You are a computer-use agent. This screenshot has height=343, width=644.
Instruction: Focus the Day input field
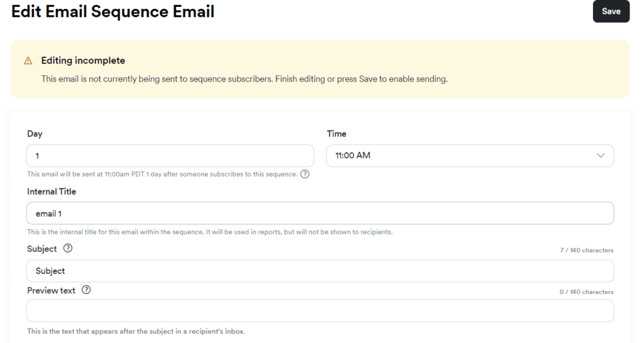(x=170, y=156)
